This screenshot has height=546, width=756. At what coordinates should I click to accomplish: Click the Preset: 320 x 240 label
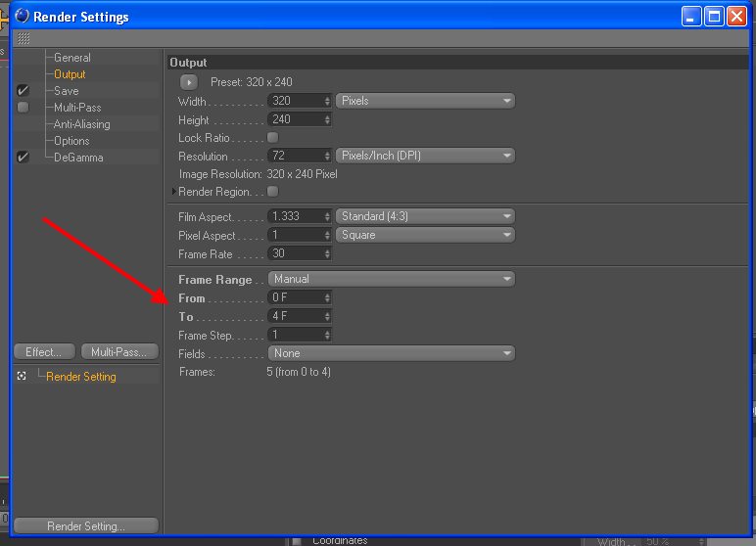[252, 82]
